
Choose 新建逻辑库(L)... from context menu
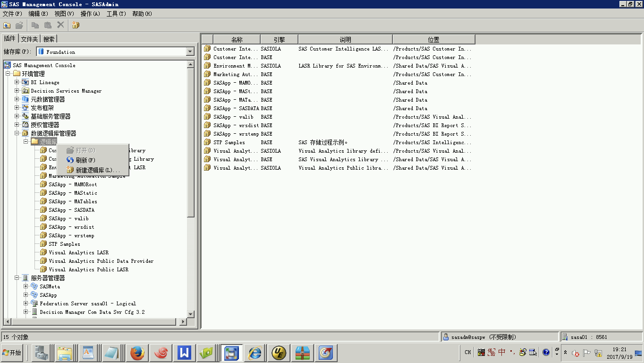coord(93,170)
